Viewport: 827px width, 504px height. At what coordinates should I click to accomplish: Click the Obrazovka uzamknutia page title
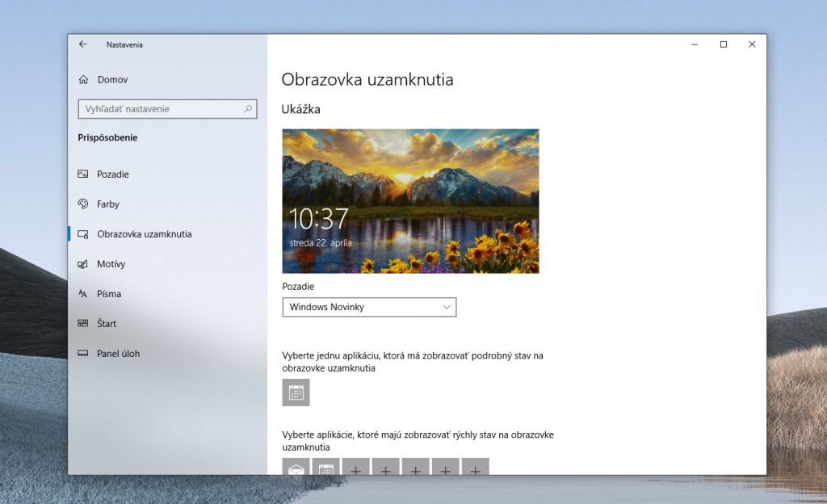click(x=367, y=80)
